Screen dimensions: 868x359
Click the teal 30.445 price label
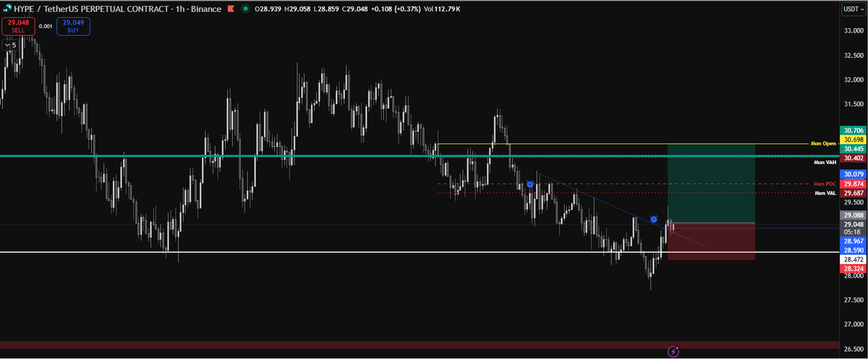tap(852, 148)
